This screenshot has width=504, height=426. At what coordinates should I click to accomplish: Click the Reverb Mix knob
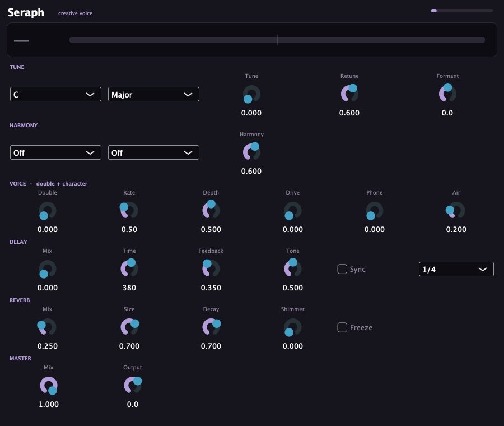[x=48, y=327]
